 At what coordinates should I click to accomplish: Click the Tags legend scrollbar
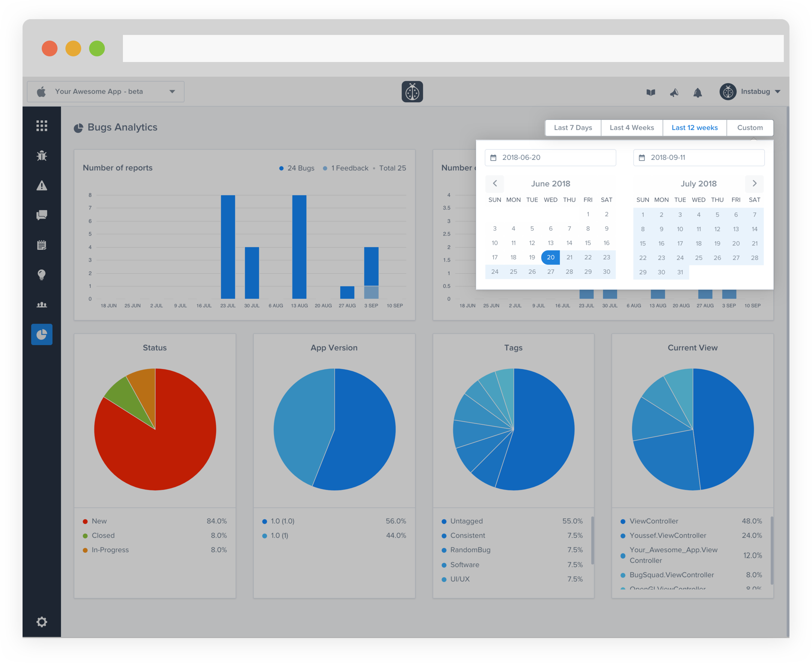tap(592, 540)
